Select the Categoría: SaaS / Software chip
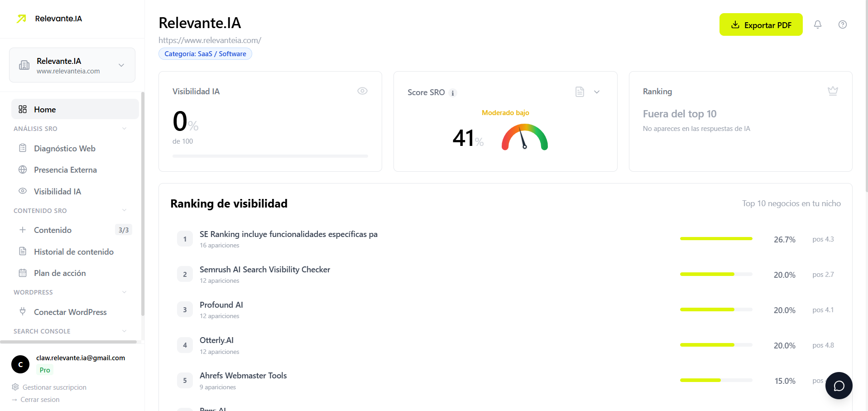Screen dimensions: 868x411 coord(205,53)
